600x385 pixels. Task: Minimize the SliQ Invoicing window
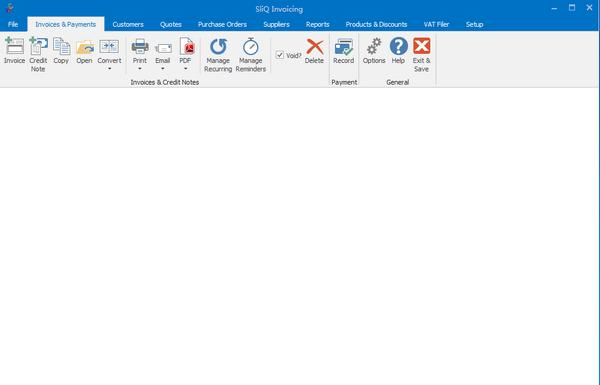click(554, 8)
